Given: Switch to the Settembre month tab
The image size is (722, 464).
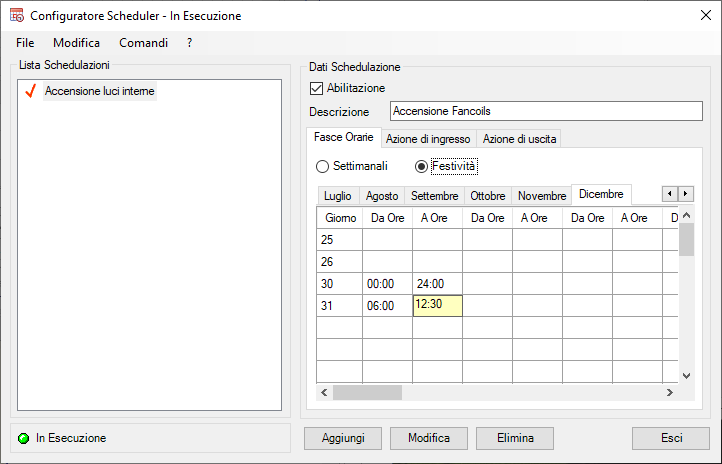Looking at the screenshot, I should click(x=434, y=196).
